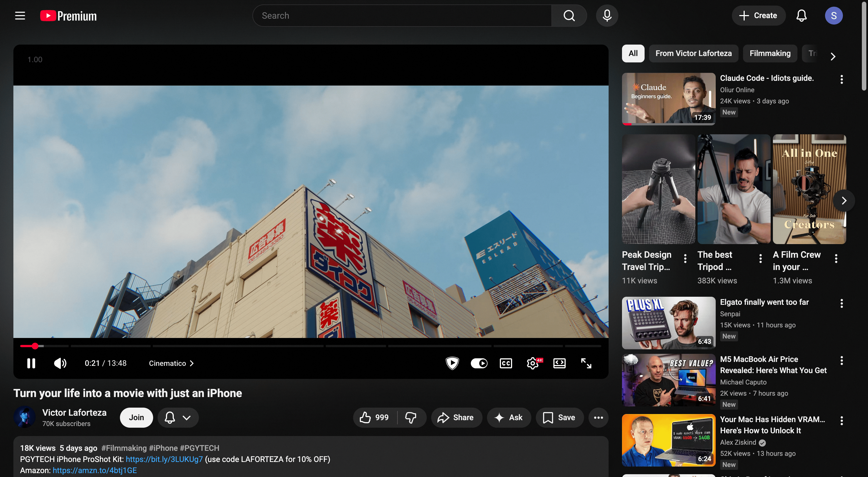Expand the Cinematico chapter list
The image size is (868, 477).
(x=171, y=363)
